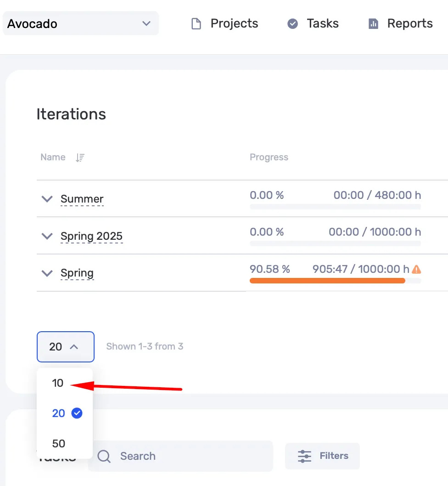
Task: Click the Tasks checkmark icon
Action: [x=292, y=23]
